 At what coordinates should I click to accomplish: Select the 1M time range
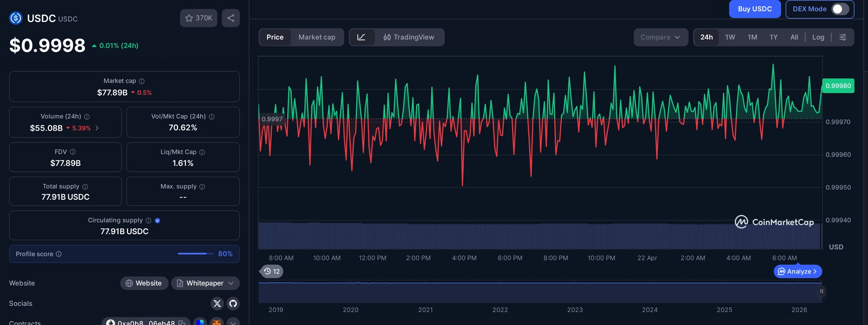(x=752, y=37)
